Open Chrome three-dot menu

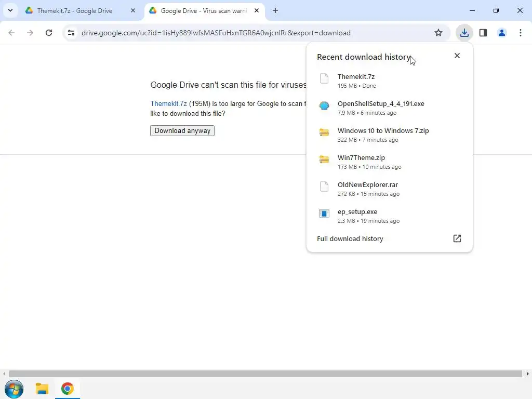click(521, 33)
